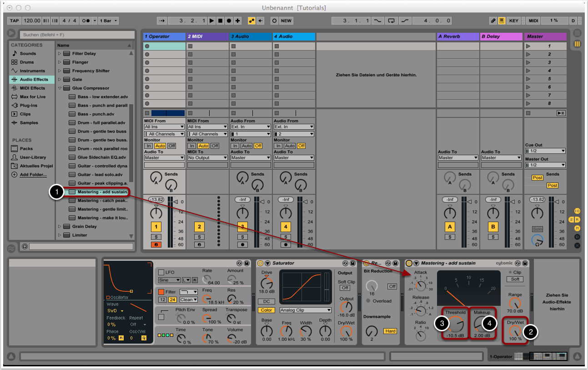The width and height of the screenshot is (588, 370).
Task: Open Drums category in browser
Action: tap(27, 62)
